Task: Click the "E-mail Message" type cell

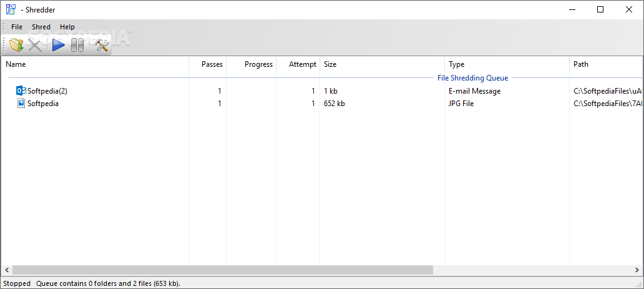Action: point(474,91)
